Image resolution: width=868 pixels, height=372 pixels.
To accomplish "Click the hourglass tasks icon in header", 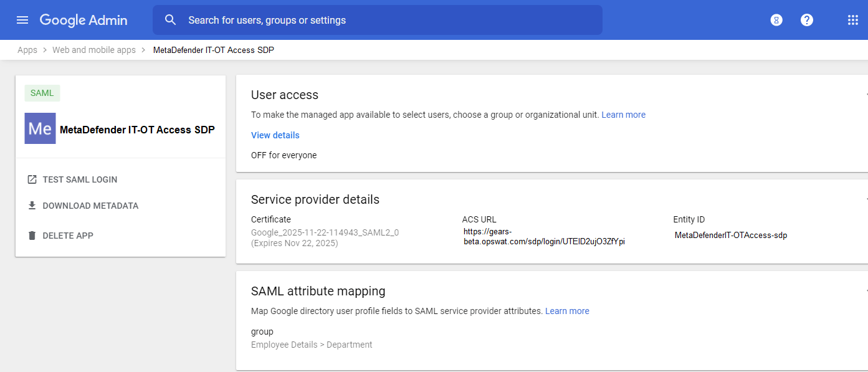I will (776, 20).
